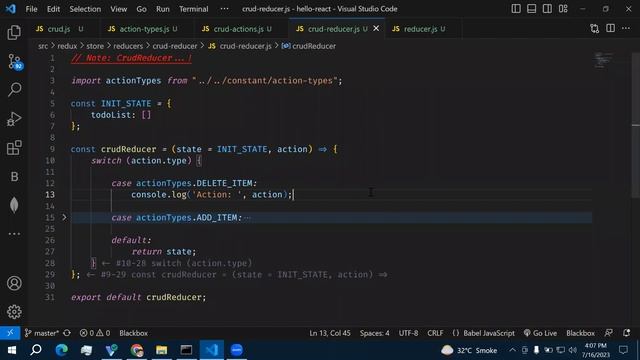Click the src breadcrumb segment

pos(43,46)
